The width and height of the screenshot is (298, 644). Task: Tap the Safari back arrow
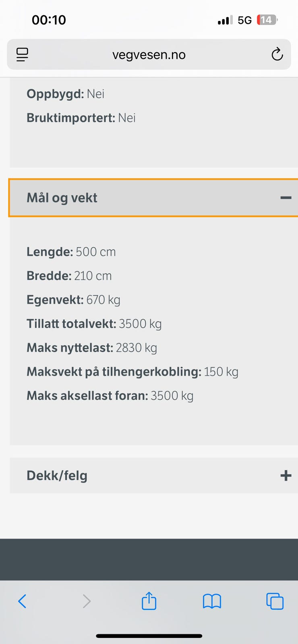pos(22,601)
